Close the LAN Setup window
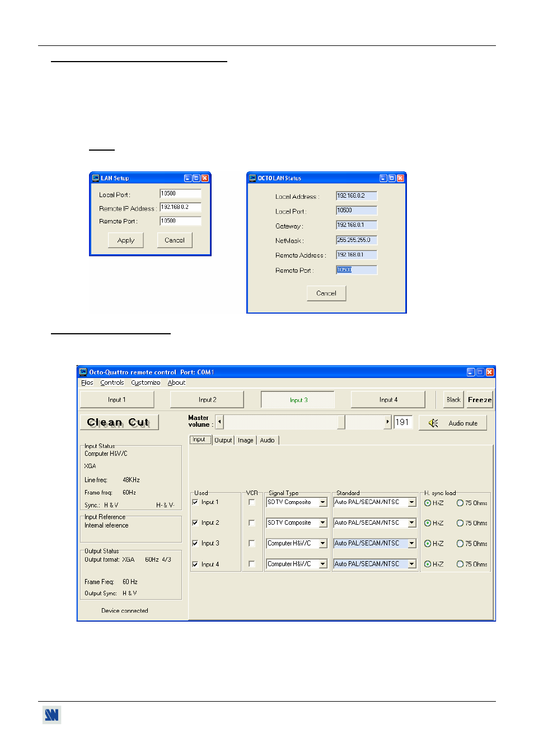This screenshot has height=756, width=534. pos(205,178)
